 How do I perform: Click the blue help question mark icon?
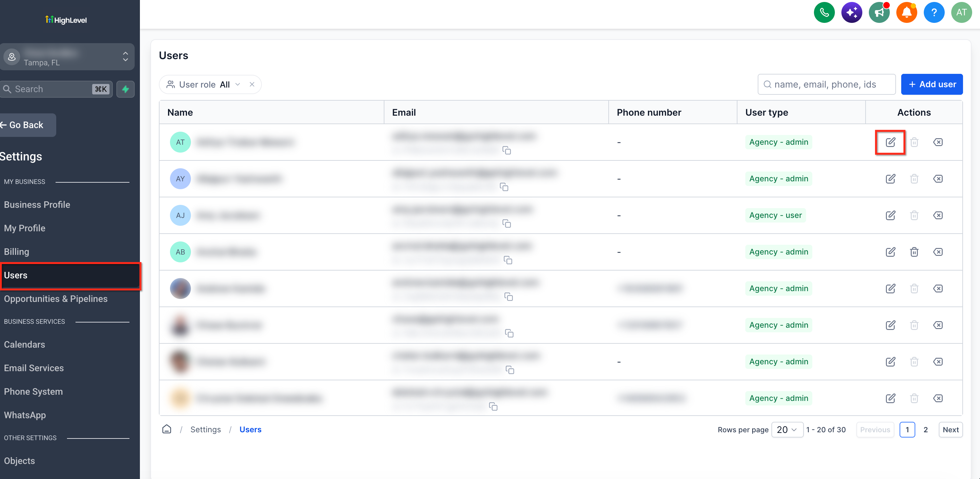(934, 12)
